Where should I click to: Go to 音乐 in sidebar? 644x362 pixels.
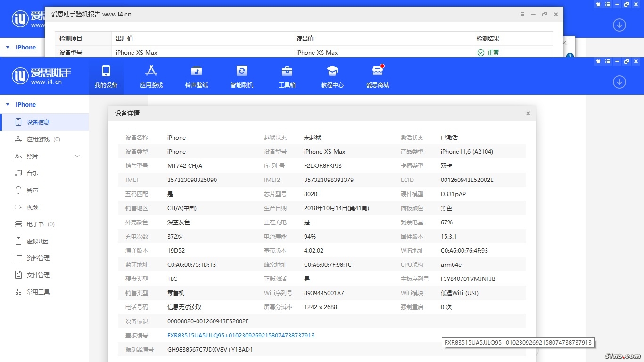(x=32, y=173)
